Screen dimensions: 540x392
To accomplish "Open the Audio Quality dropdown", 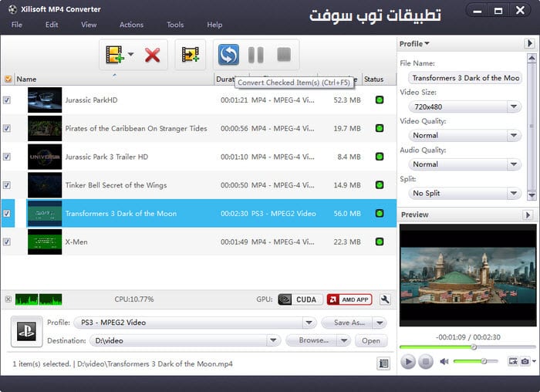I will [464, 164].
